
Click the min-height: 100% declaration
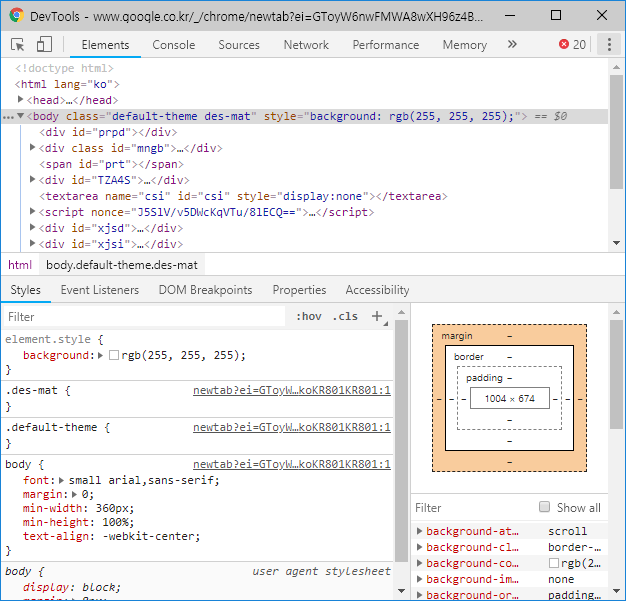pos(78,522)
